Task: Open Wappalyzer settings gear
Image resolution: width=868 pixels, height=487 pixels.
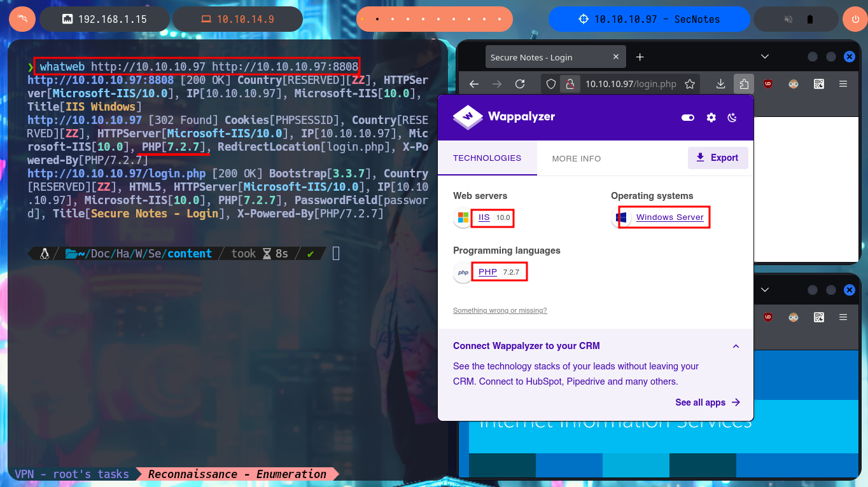Action: click(x=711, y=118)
